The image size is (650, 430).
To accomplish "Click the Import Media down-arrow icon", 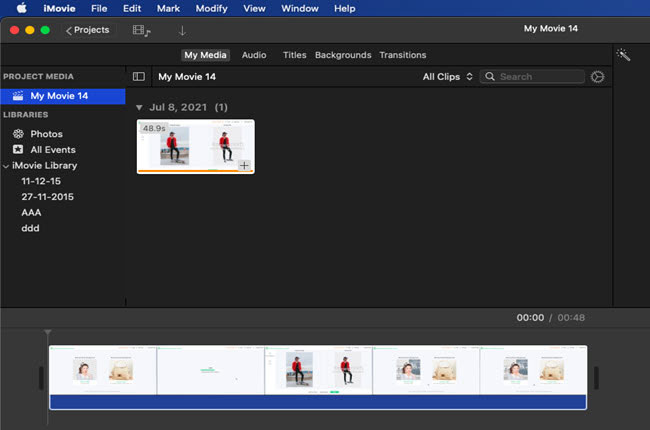I will [x=182, y=31].
